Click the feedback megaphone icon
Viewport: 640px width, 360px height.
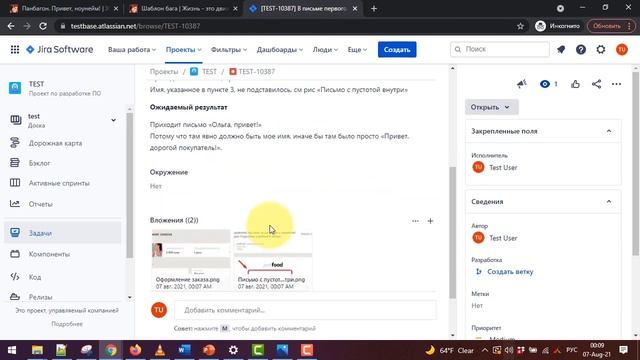521,84
